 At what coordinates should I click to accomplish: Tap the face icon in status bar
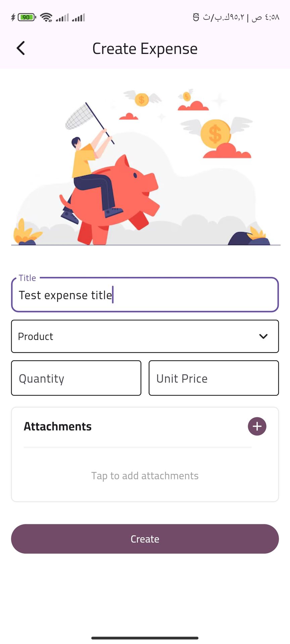196,17
